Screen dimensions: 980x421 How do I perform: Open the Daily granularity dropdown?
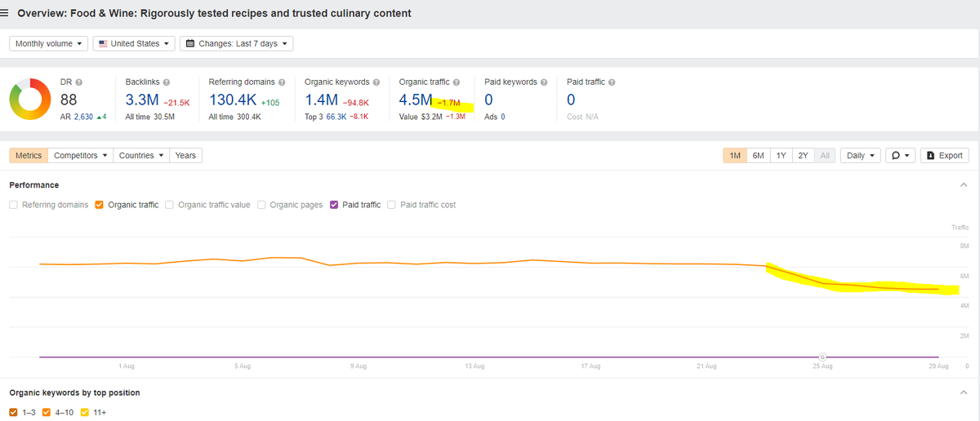coord(861,155)
